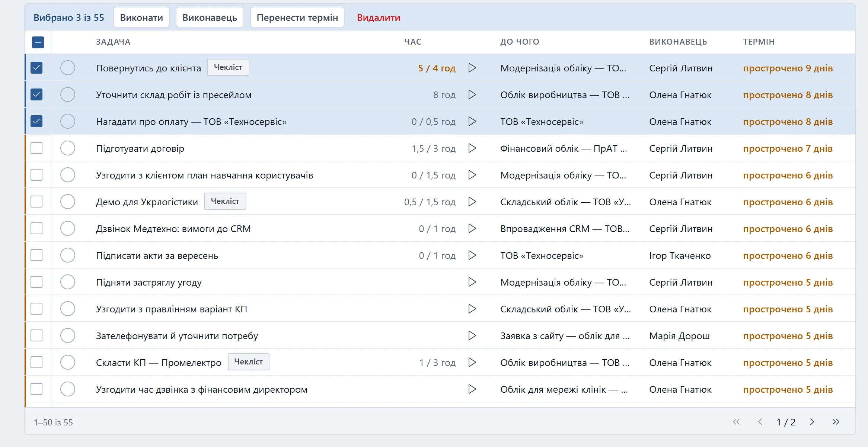
Task: Click assignee 'Ігор Ткаченко'
Action: point(680,255)
